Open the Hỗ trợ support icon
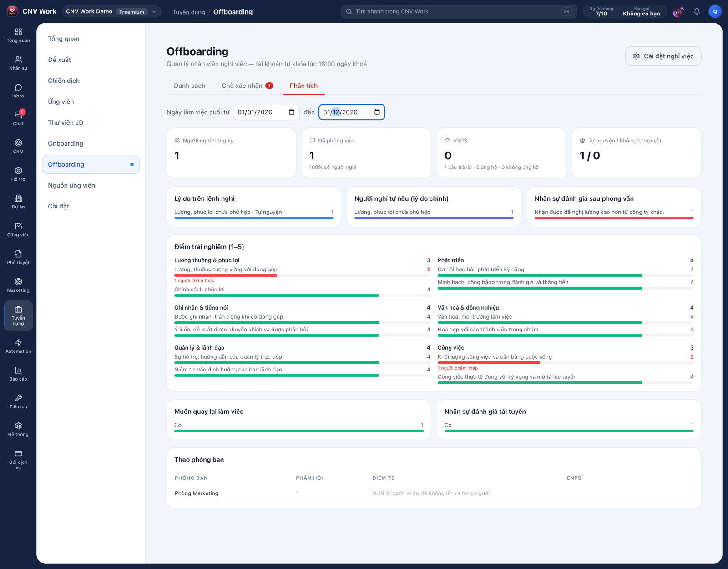The width and height of the screenshot is (728, 569). point(18,174)
